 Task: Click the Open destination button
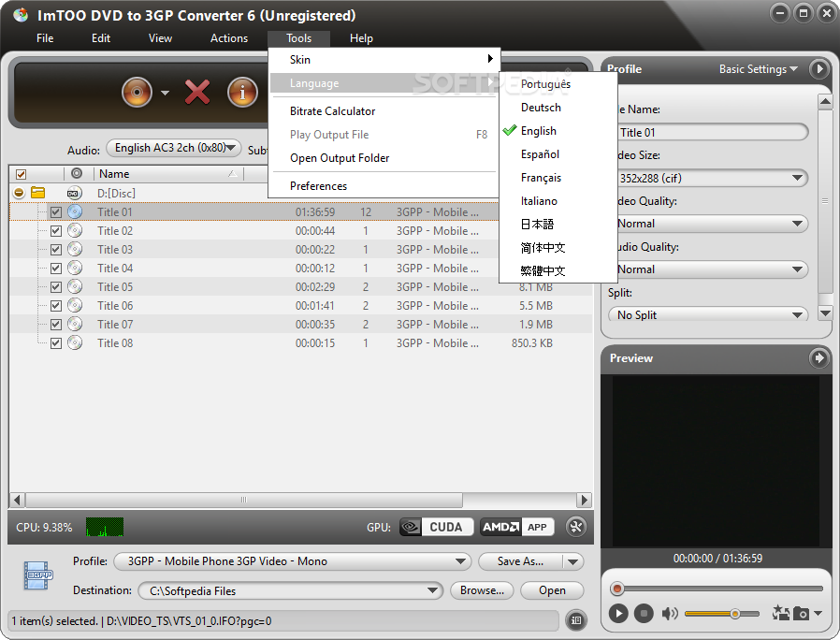coord(552,590)
